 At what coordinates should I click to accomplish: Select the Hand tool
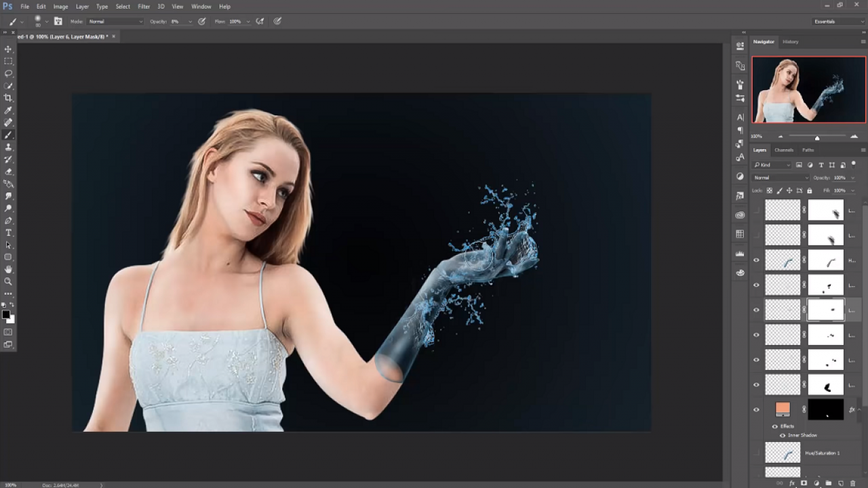coord(8,269)
